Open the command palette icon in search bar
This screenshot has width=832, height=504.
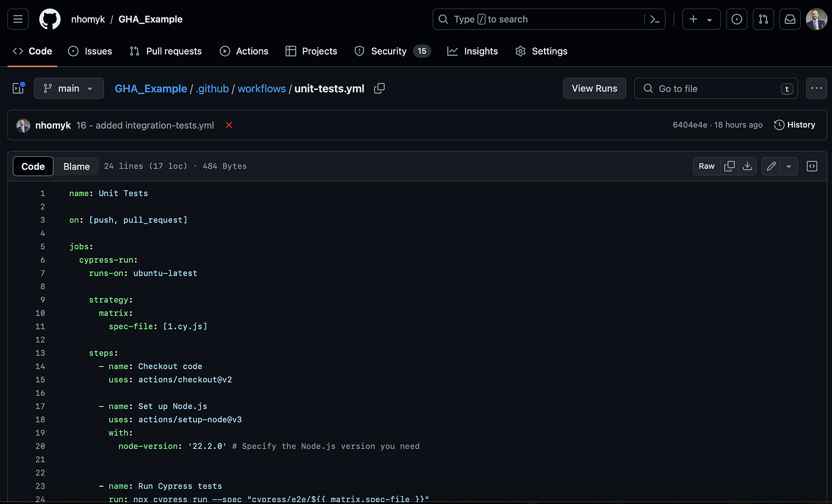click(654, 19)
